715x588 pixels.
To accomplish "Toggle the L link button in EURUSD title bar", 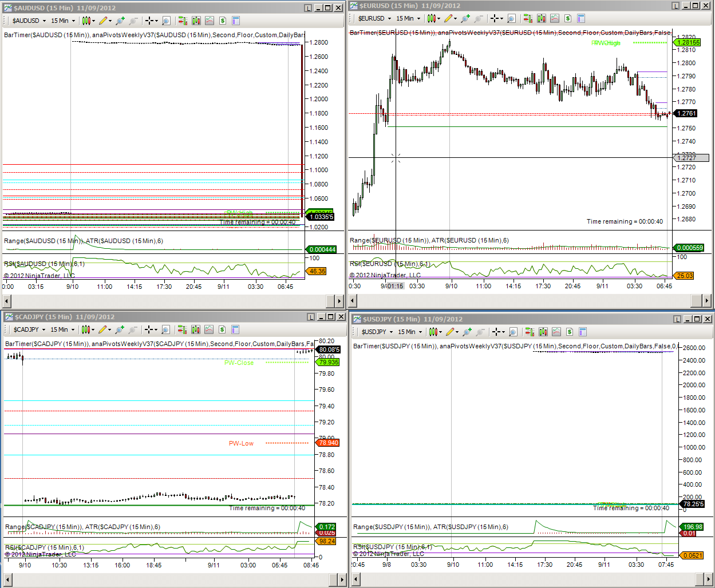I will click(x=676, y=6).
